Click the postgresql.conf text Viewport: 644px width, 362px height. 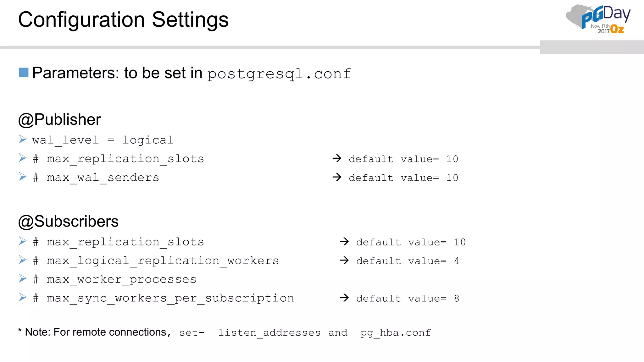(x=279, y=74)
